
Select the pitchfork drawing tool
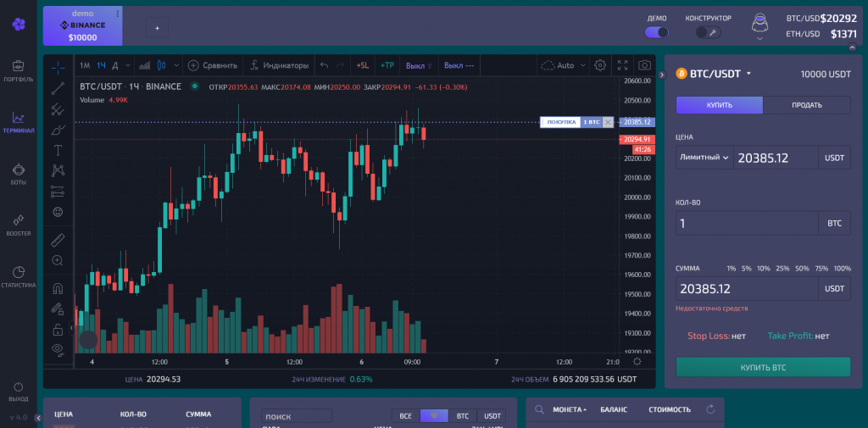(58, 109)
